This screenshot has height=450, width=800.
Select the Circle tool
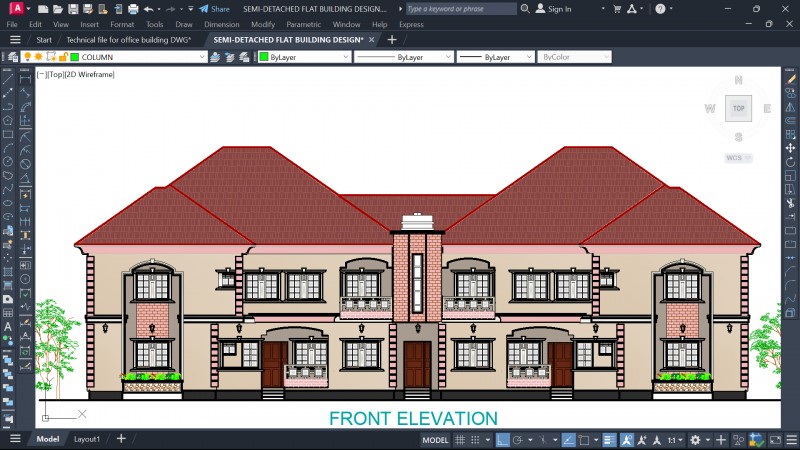[x=8, y=162]
